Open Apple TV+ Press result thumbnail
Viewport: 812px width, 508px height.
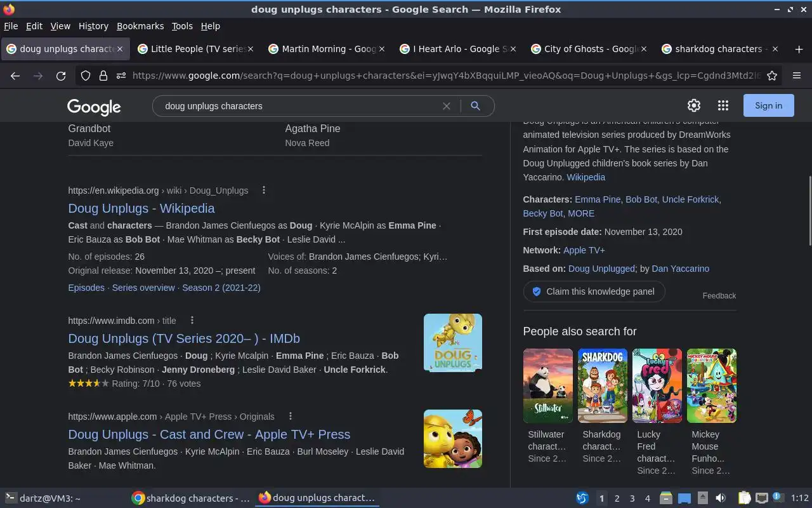(452, 439)
